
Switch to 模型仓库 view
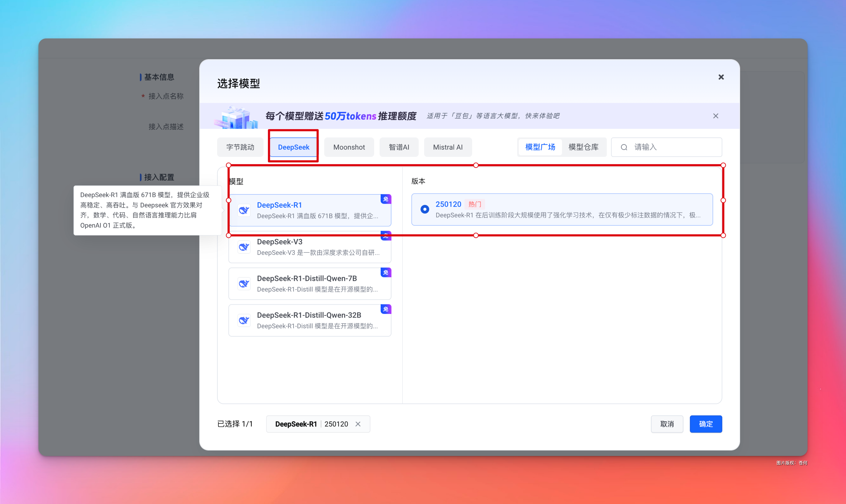coord(583,147)
